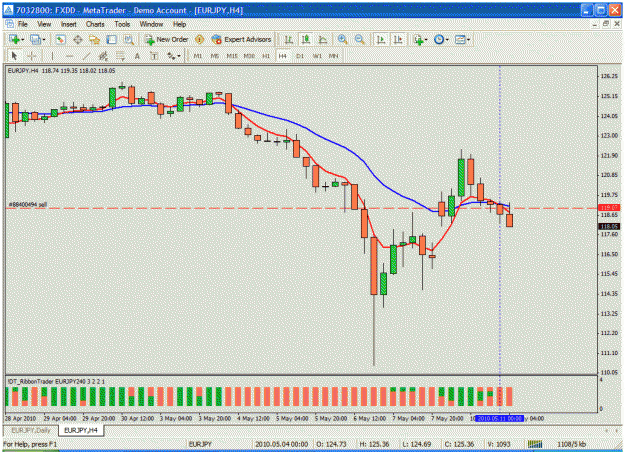Click the black 118.05 current price label
The height and width of the screenshot is (452, 625).
[609, 226]
